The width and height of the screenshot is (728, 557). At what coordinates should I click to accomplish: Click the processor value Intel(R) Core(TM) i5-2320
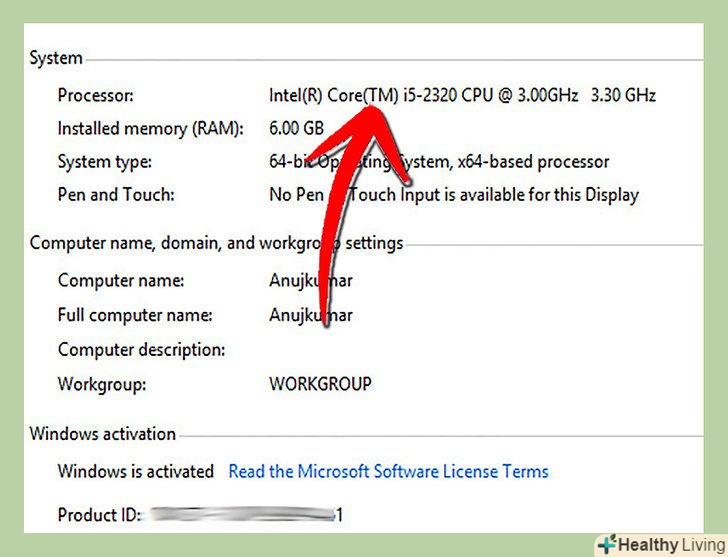(462, 95)
